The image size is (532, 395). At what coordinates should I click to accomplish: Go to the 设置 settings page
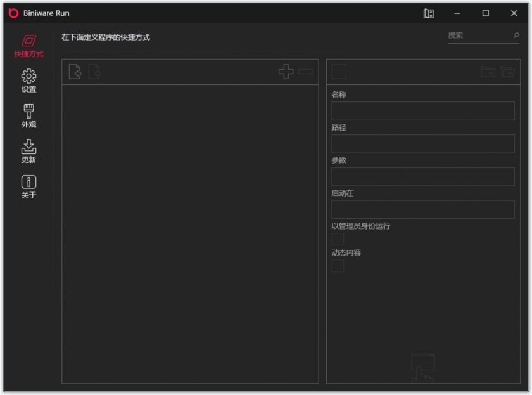[28, 81]
